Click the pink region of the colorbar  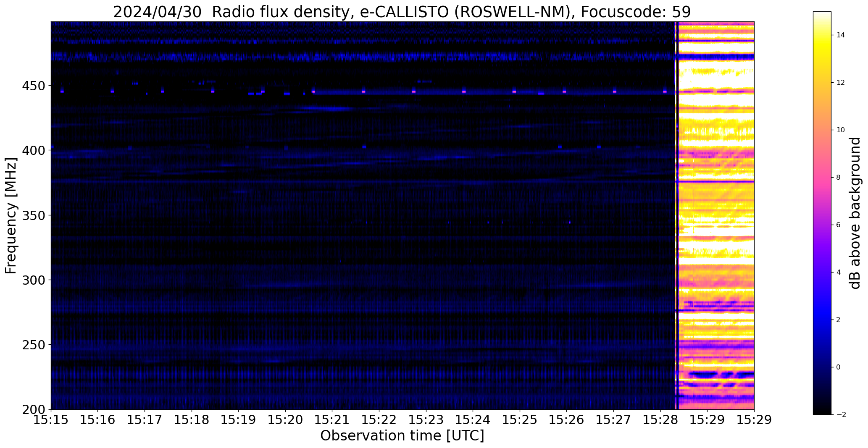point(822,176)
